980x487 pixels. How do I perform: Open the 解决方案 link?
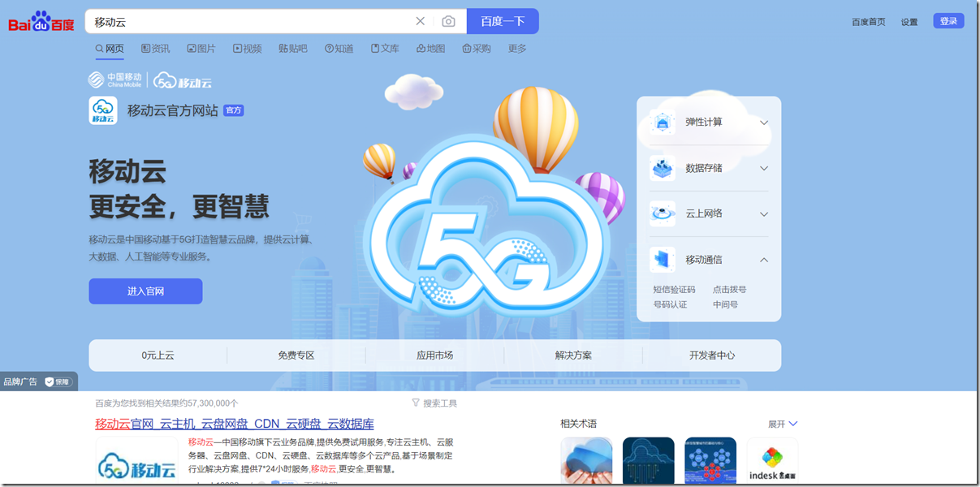pyautogui.click(x=573, y=356)
